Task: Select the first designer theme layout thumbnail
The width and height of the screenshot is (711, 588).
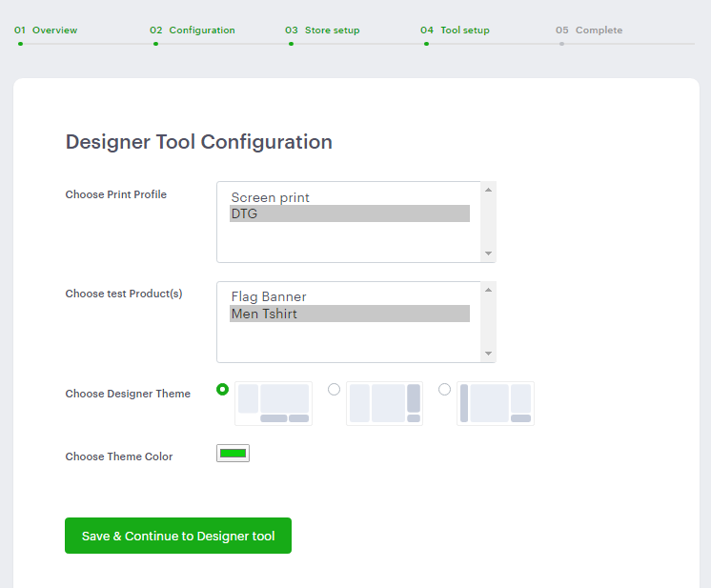Action: [x=274, y=403]
